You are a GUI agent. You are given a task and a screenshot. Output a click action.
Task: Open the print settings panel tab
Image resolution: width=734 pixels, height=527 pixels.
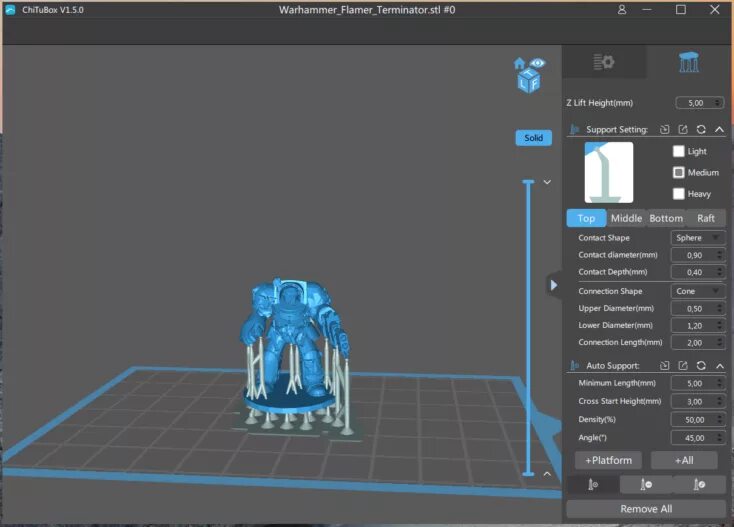point(604,62)
